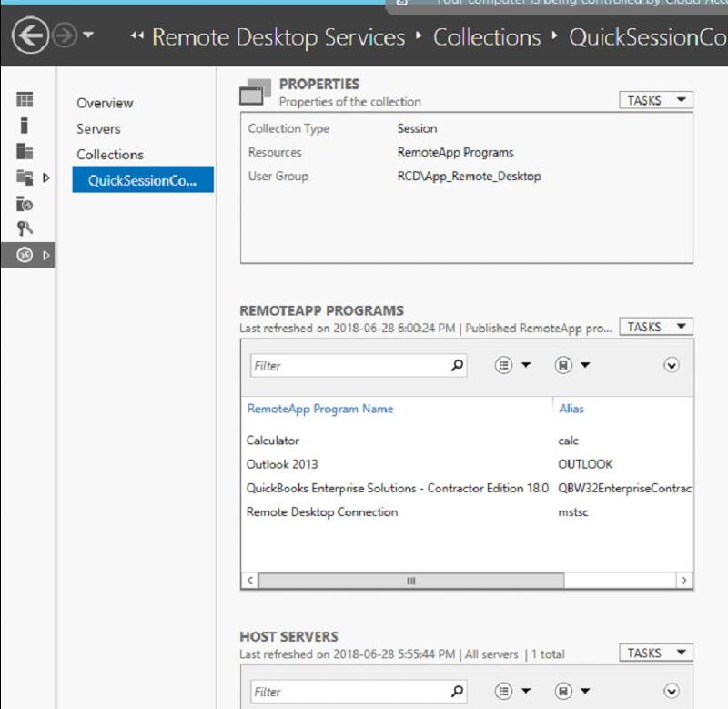This screenshot has height=709, width=728.
Task: Click the left arrow of RemoteApp horizontal scrollbar
Action: pos(250,581)
